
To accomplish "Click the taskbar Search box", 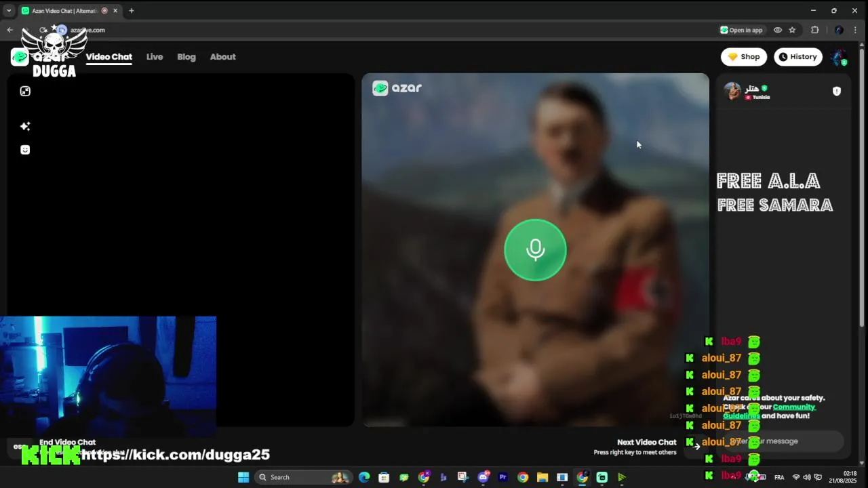I will pos(302,477).
